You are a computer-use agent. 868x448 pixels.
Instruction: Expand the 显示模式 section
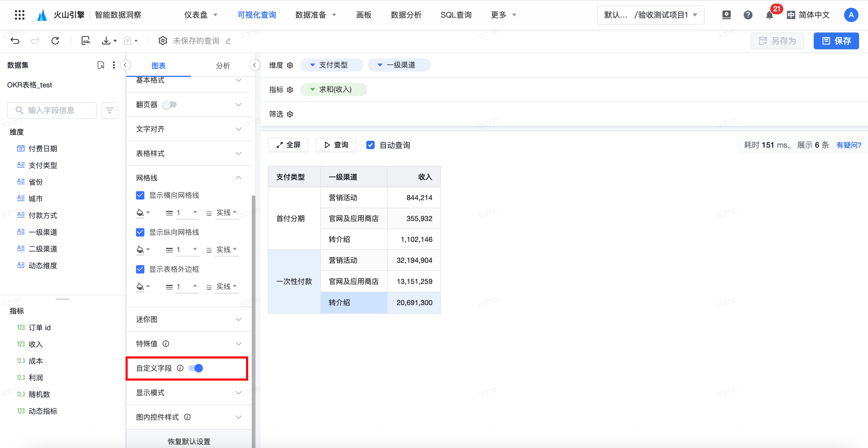(x=189, y=393)
